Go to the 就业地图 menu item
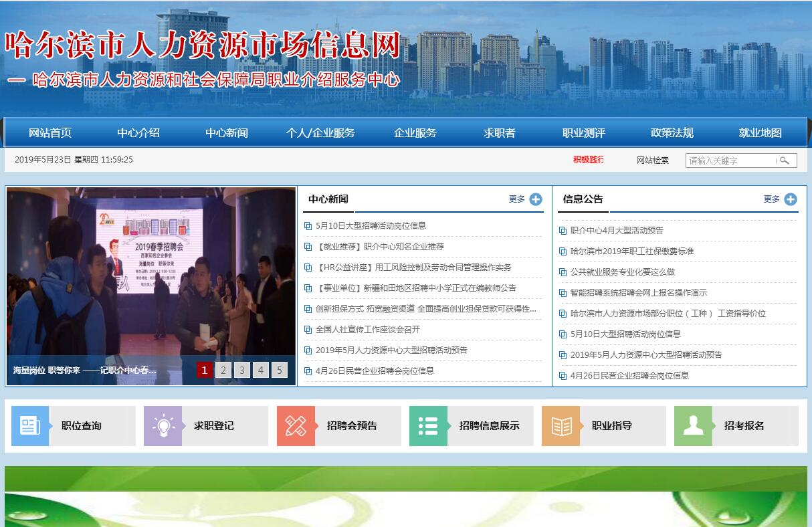Viewport: 812px width, 527px height. [x=760, y=133]
